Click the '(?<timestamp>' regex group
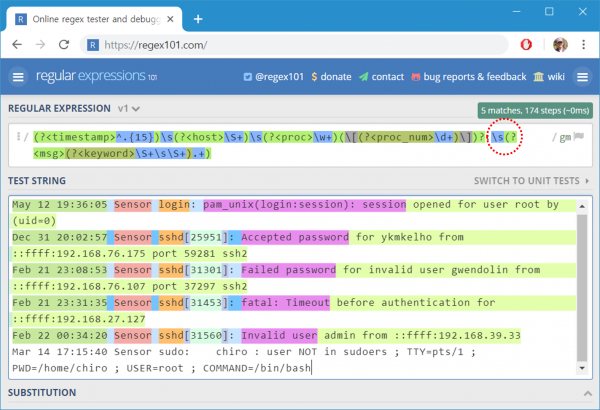The width and height of the screenshot is (600, 410). (75, 137)
